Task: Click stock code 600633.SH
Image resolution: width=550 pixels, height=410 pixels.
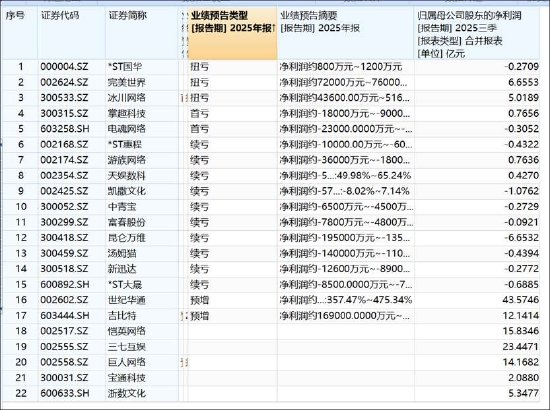Action: (65, 393)
